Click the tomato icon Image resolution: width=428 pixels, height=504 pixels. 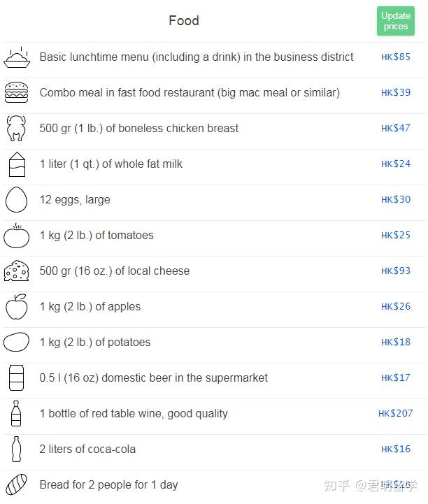tap(16, 236)
